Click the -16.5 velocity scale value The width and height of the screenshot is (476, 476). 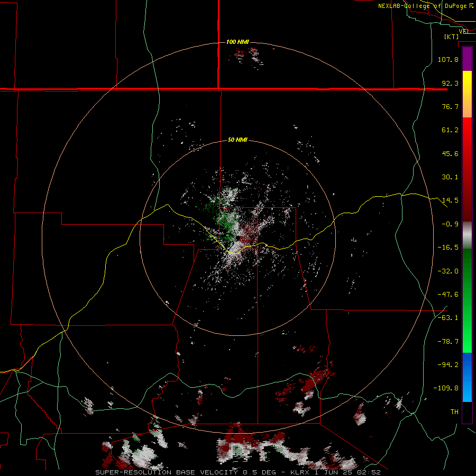coord(448,248)
